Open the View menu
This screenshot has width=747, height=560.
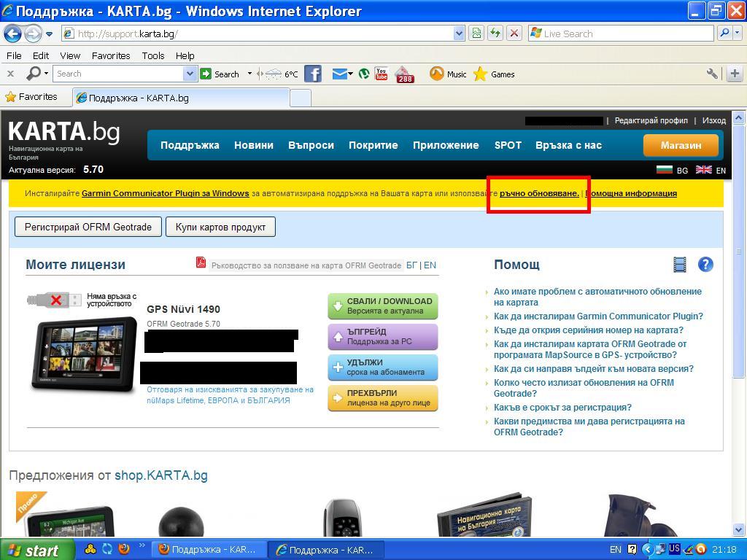[70, 55]
